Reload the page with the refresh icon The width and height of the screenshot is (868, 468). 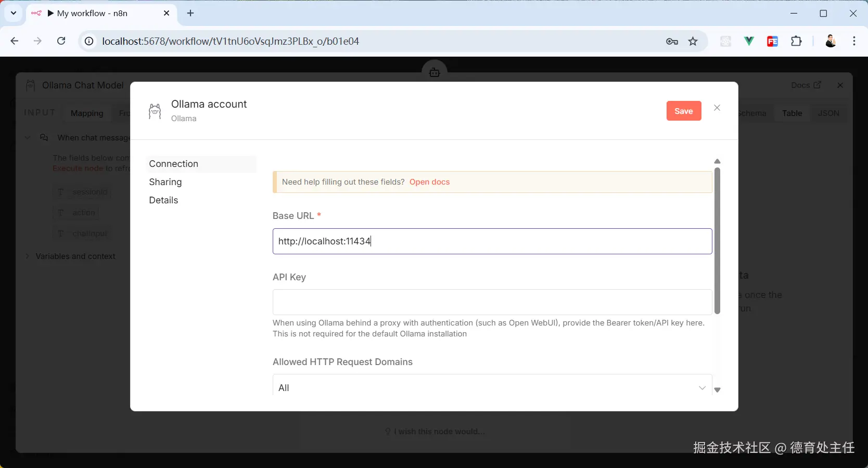(61, 41)
